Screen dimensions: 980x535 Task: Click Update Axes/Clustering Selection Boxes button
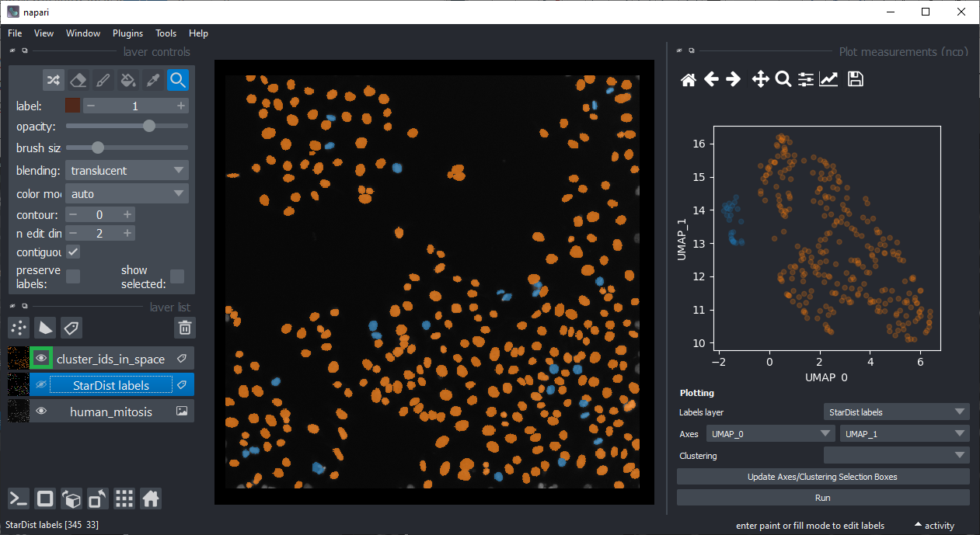coord(823,477)
